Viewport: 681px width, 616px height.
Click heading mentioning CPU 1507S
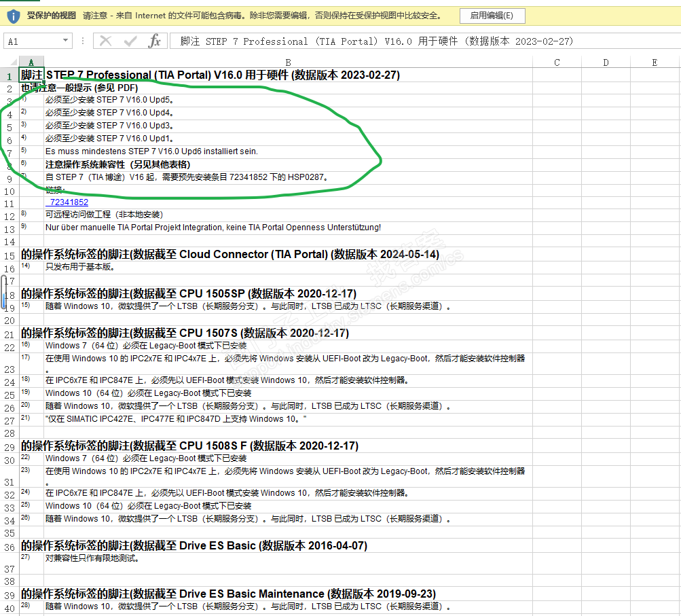185,333
